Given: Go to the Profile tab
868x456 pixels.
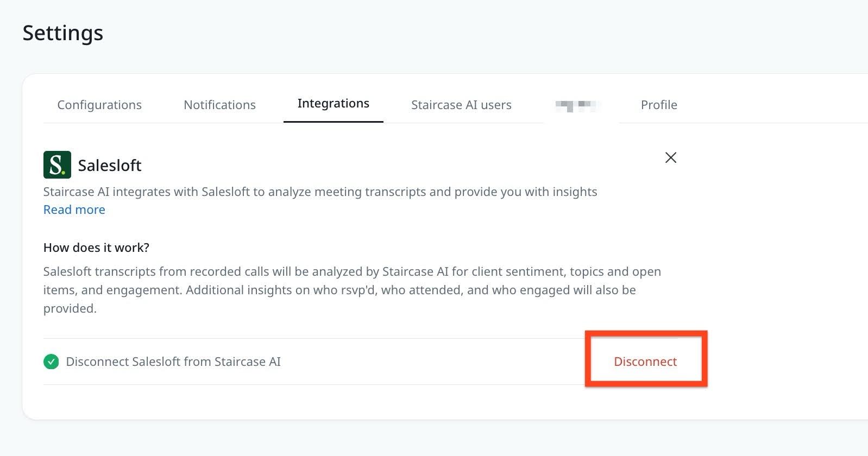Looking at the screenshot, I should (x=659, y=105).
